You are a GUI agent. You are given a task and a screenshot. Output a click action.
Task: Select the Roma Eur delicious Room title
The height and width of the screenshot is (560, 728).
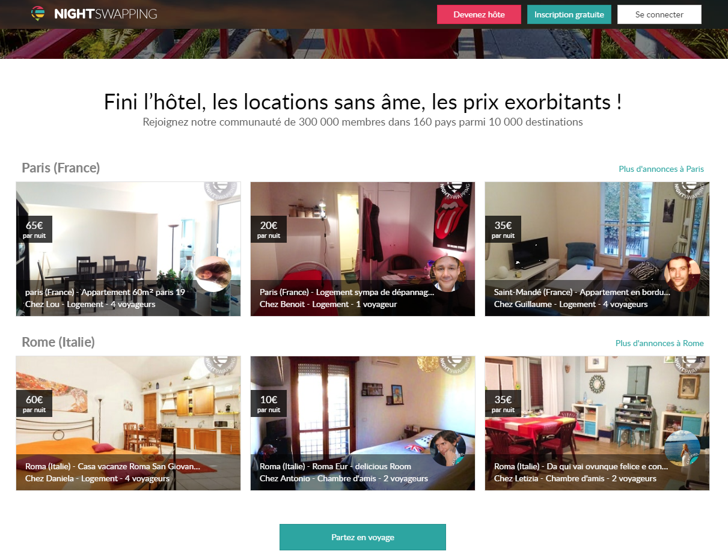pyautogui.click(x=335, y=466)
